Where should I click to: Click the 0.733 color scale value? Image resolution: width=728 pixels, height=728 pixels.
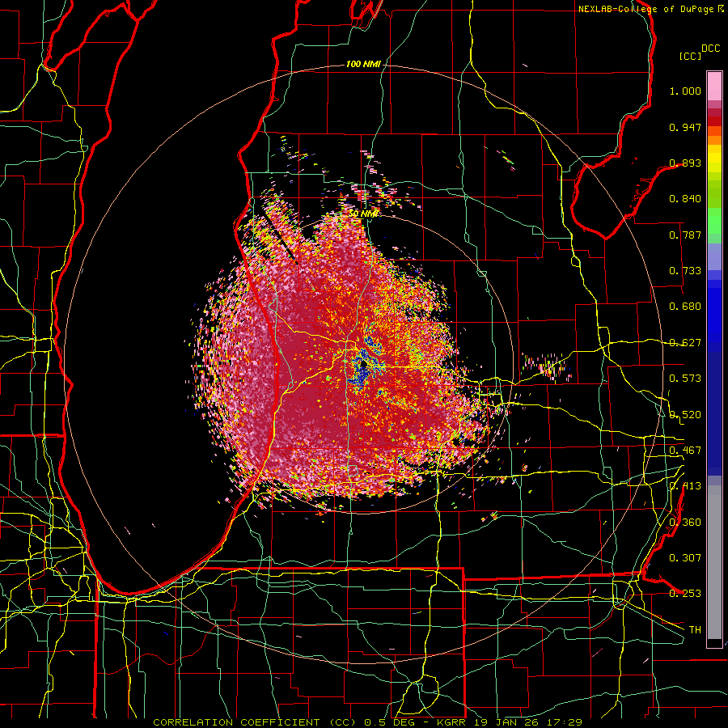685,271
